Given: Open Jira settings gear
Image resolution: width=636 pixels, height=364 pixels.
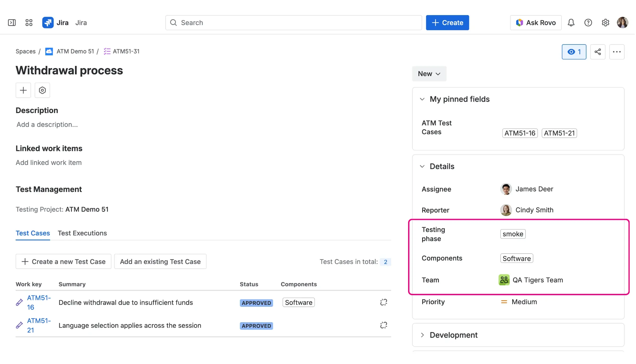Looking at the screenshot, I should (605, 23).
